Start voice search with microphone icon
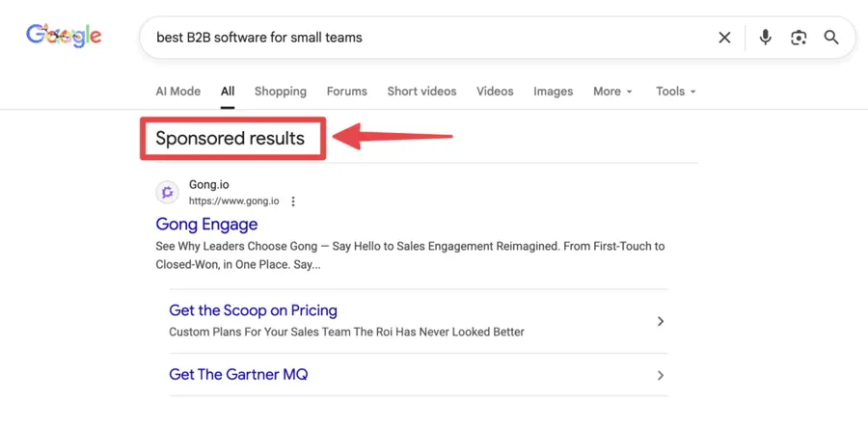The height and width of the screenshot is (427, 868). [x=765, y=38]
